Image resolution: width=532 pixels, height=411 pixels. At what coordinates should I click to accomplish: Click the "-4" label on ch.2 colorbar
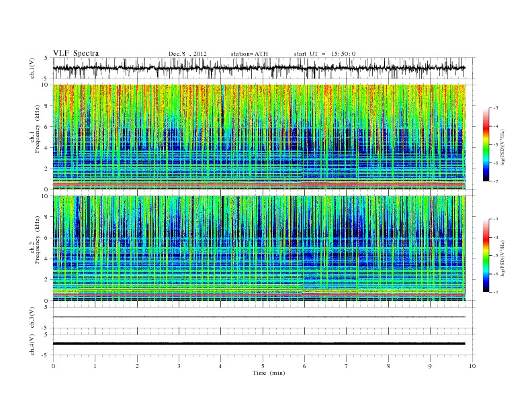496,237
